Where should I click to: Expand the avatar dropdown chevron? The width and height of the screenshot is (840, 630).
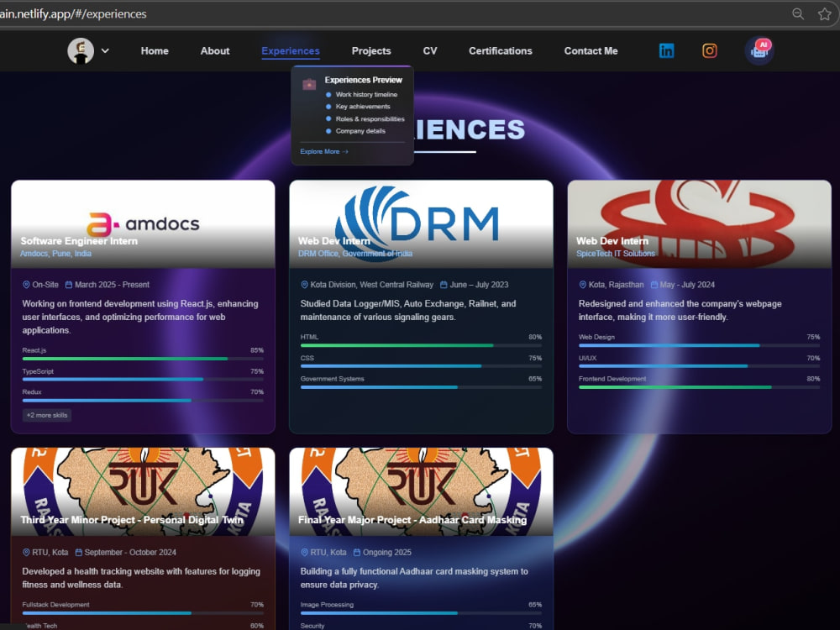click(x=106, y=51)
